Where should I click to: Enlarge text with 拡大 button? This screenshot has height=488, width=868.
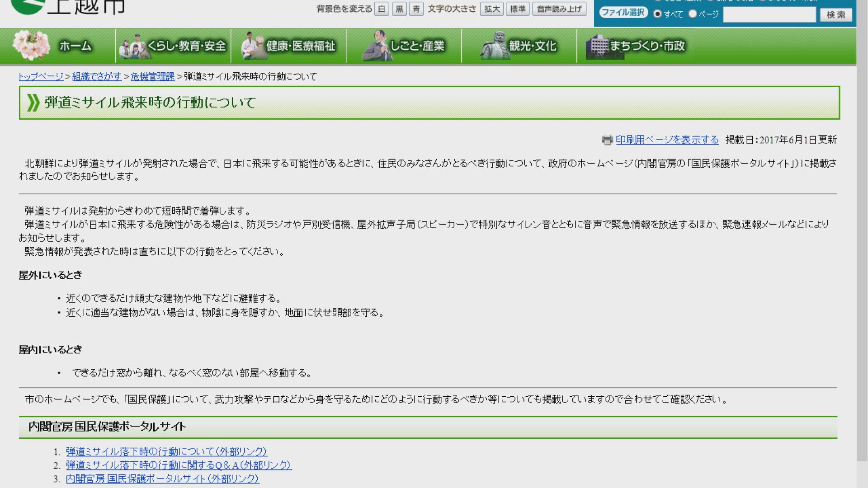(491, 9)
